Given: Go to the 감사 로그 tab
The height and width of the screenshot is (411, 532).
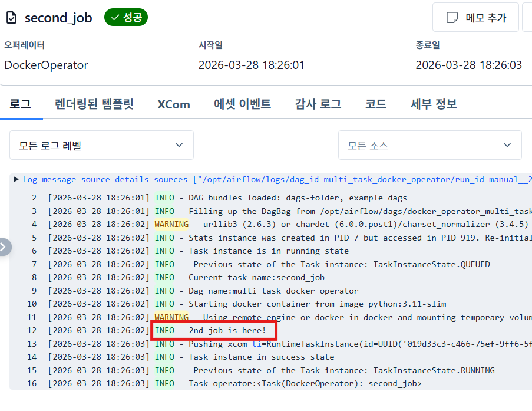Looking at the screenshot, I should (x=318, y=104).
